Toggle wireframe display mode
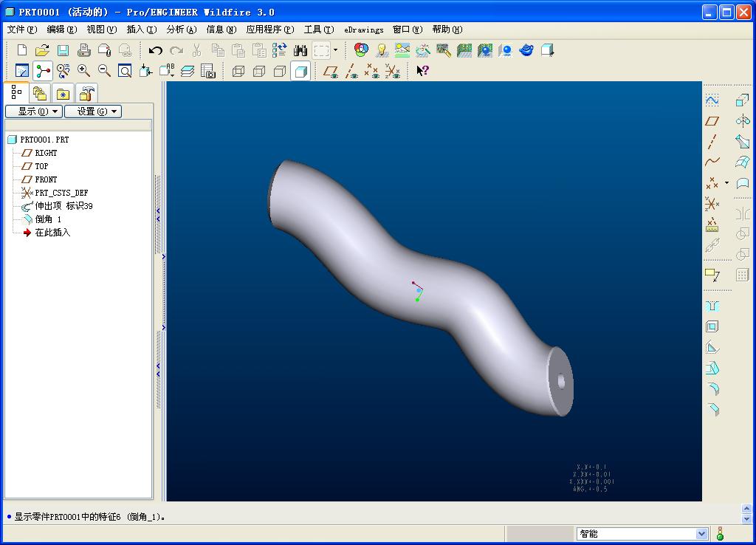Image resolution: width=756 pixels, height=545 pixels. (238, 72)
